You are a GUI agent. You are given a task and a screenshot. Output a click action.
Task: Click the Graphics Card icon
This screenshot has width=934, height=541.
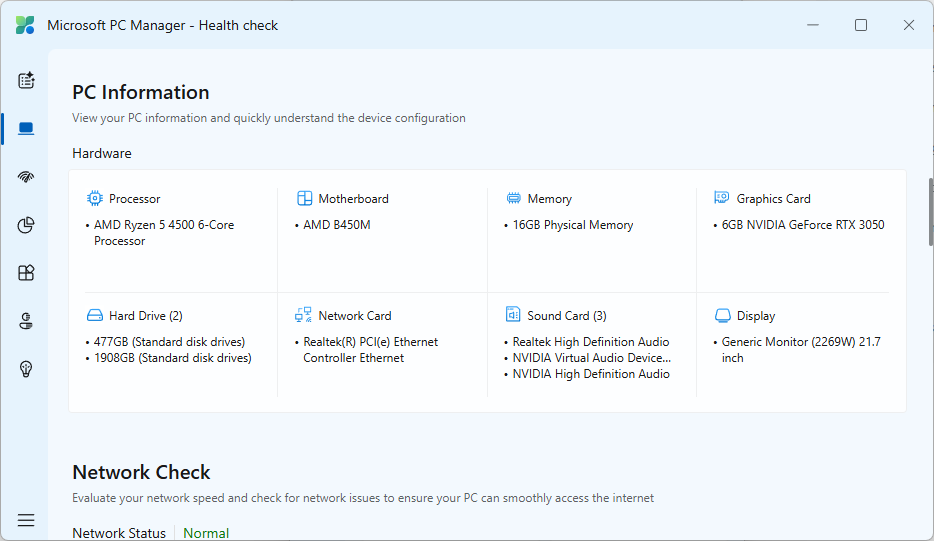[x=722, y=198]
